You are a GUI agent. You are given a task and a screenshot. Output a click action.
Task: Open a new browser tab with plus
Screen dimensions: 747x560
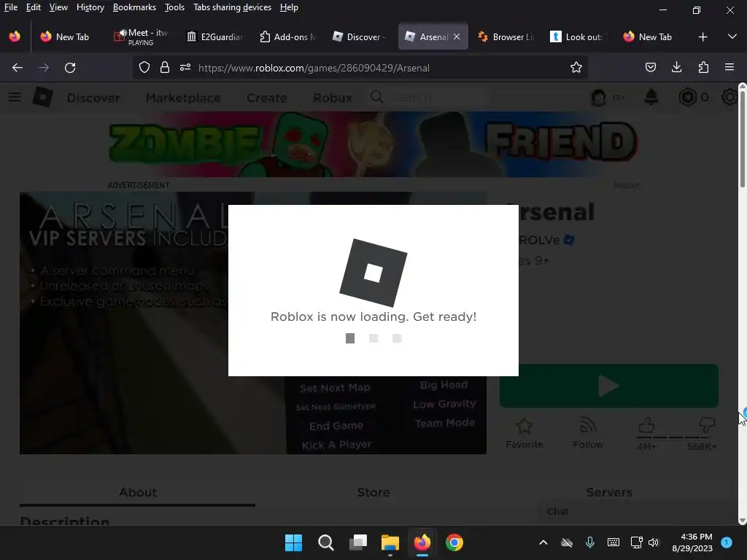(703, 36)
